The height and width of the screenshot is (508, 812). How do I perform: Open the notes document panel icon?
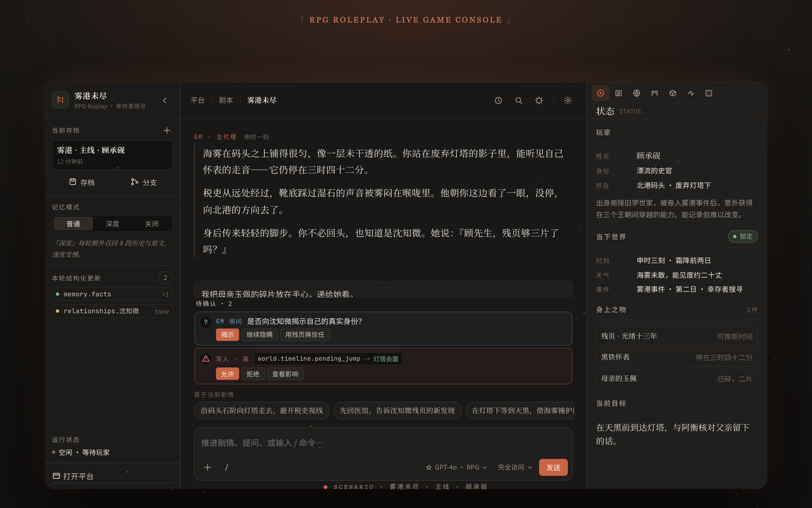pyautogui.click(x=619, y=93)
